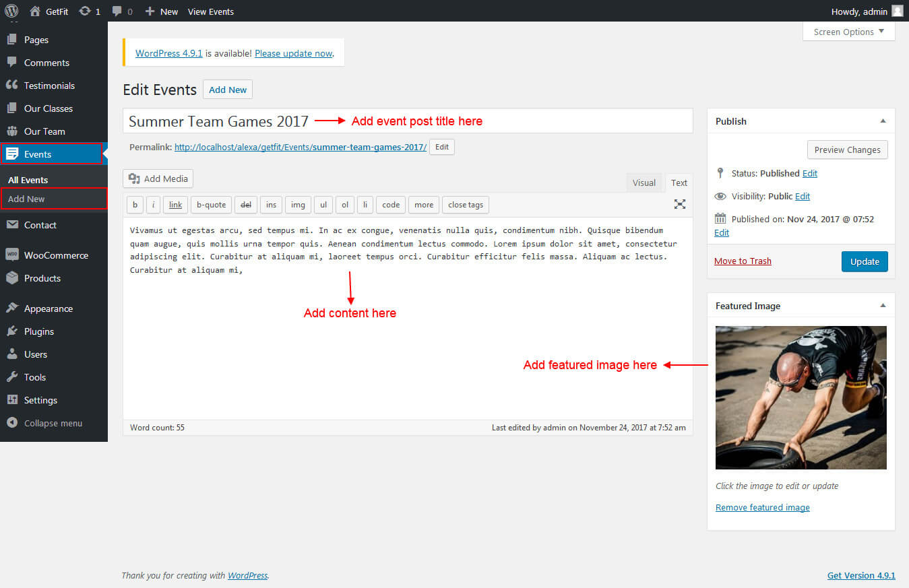The width and height of the screenshot is (909, 588).
Task: Click the Events sidebar icon
Action: click(11, 154)
